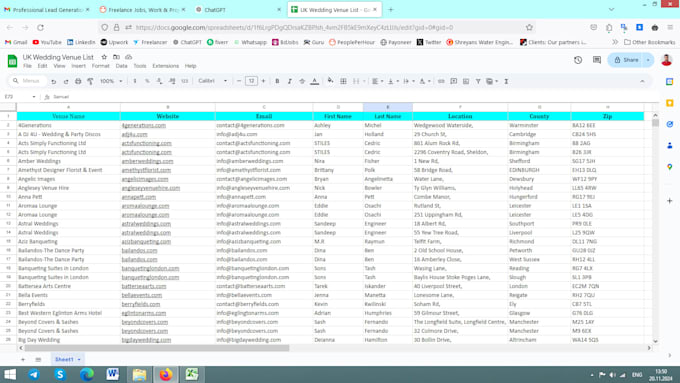Toggle italic formatting
This screenshot has width=680, height=383.
[x=289, y=81]
